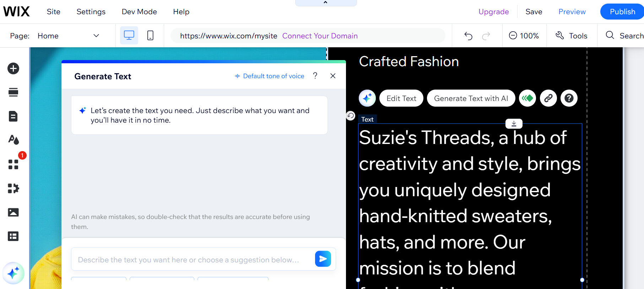Collapse the top bar with chevron
This screenshot has height=289, width=644.
coord(325,3)
